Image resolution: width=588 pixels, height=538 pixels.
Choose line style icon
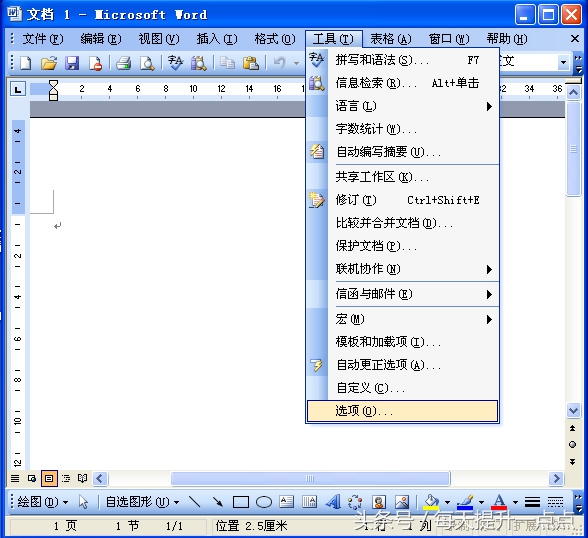coord(532,502)
